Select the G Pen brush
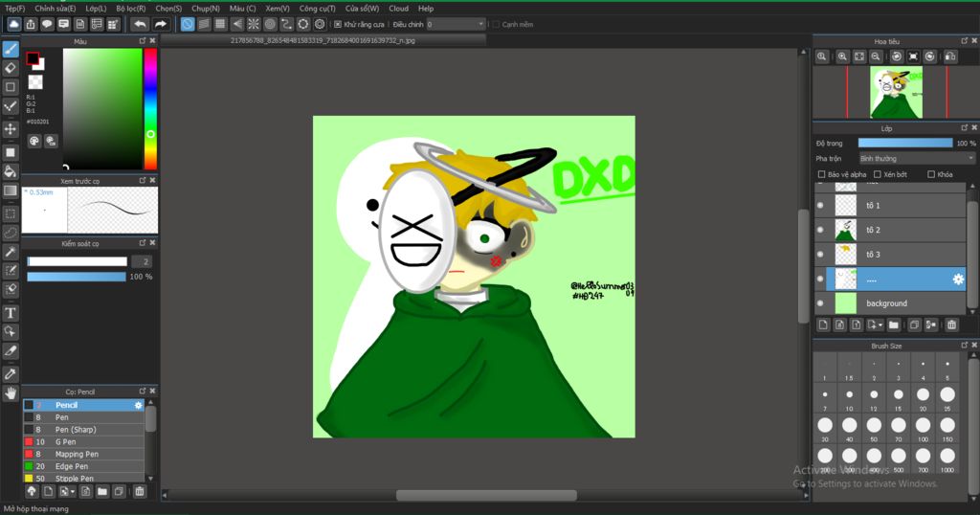 tap(84, 442)
